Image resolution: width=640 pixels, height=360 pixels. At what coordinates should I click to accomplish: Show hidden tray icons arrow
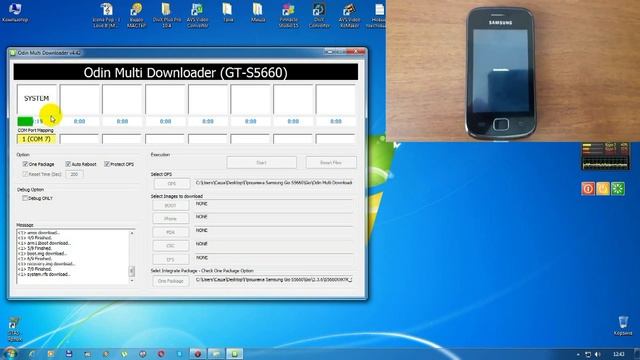point(578,355)
